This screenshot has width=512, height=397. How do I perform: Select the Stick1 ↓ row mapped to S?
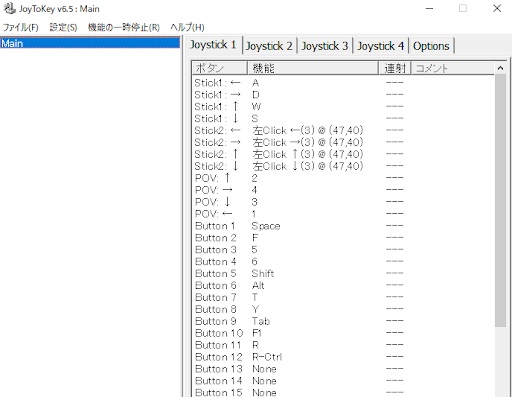click(343, 118)
